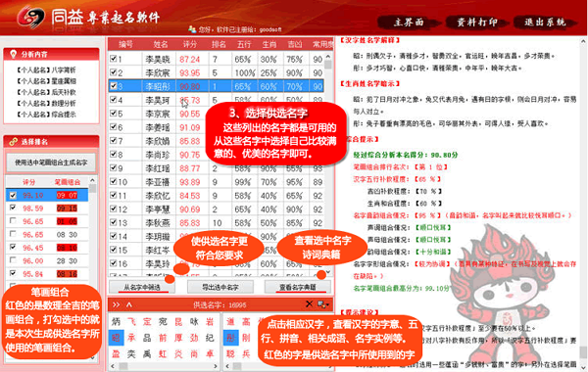The image size is (588, 372).
Task: Click the name table scroll-up arrow
Action: pyautogui.click(x=328, y=56)
